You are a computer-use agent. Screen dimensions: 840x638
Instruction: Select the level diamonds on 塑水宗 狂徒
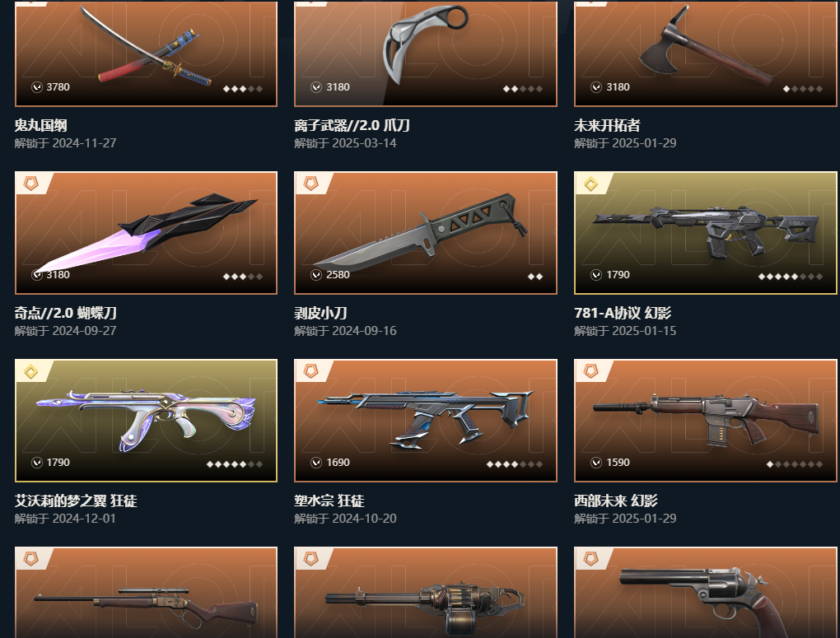pos(514,464)
